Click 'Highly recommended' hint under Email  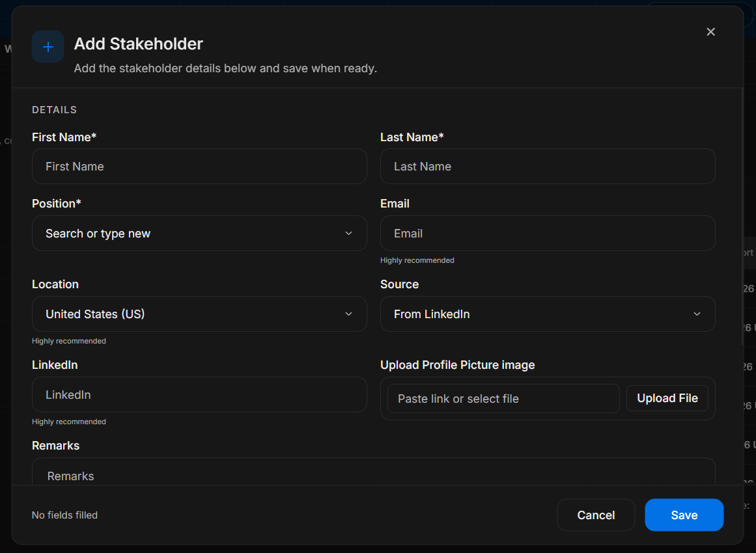[x=417, y=260]
